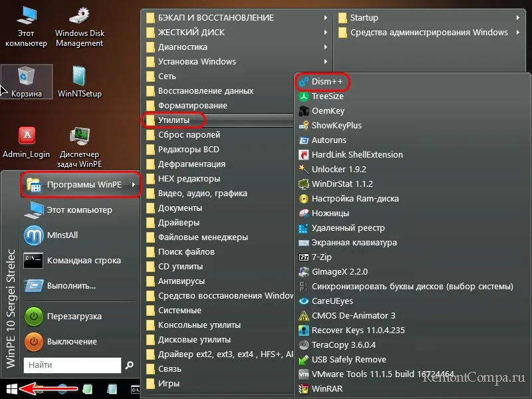
Task: Open Сброс паролей folder
Action: pyautogui.click(x=218, y=135)
